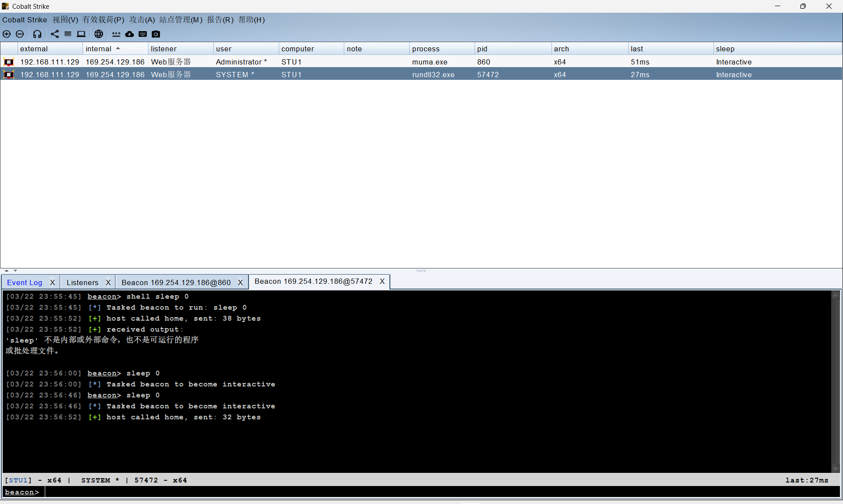Sort sessions by the note column
Image resolution: width=843 pixels, height=504 pixels.
pos(377,49)
